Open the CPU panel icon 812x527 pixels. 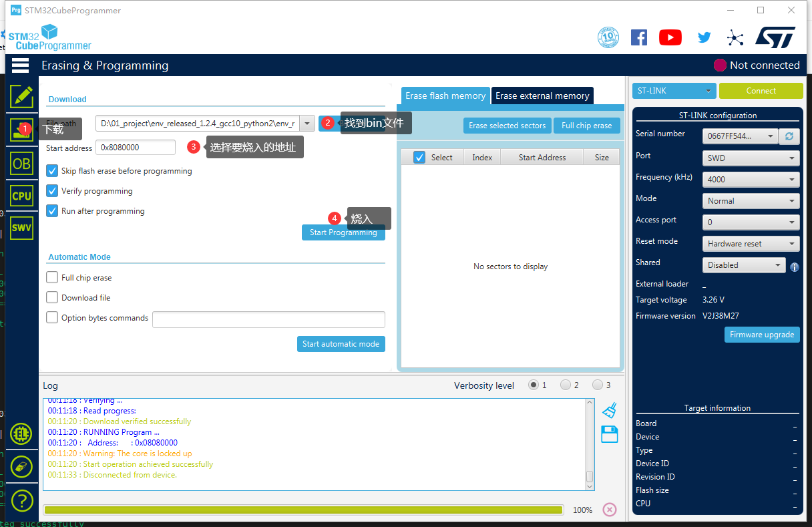tap(21, 196)
